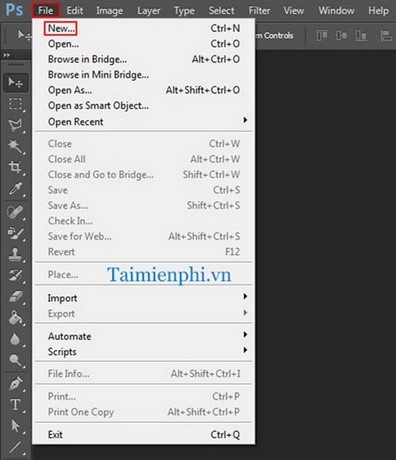Click the greyed-out Close All entry
The height and width of the screenshot is (460, 396).
click(x=144, y=159)
